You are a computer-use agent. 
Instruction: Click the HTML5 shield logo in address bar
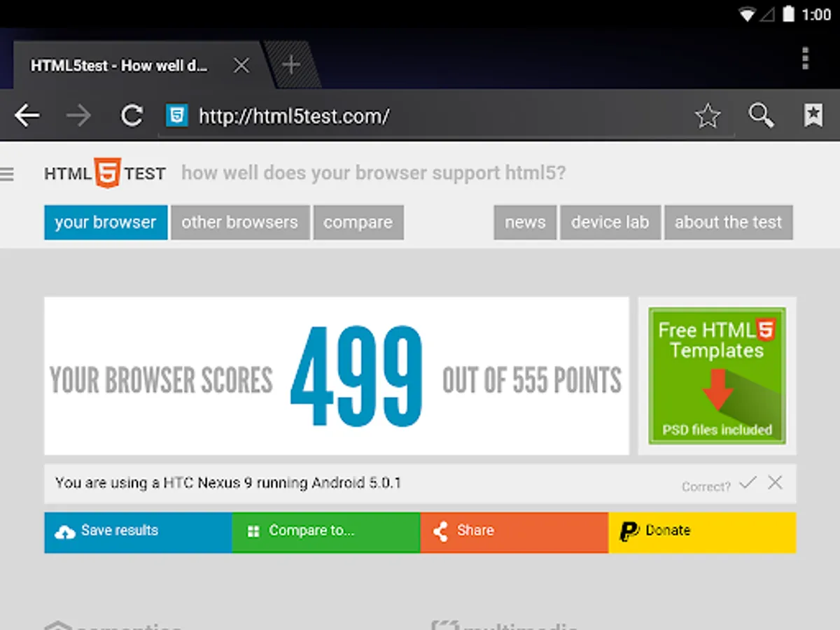tap(176, 115)
